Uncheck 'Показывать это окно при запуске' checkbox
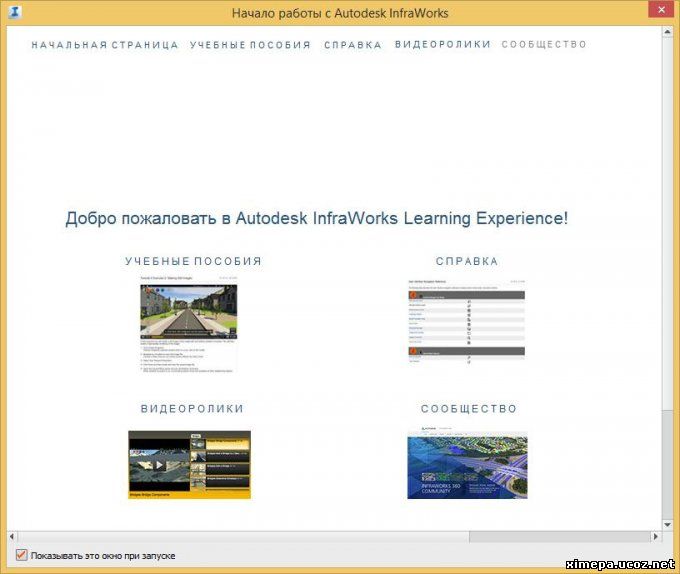This screenshot has width=680, height=574. coord(22,555)
